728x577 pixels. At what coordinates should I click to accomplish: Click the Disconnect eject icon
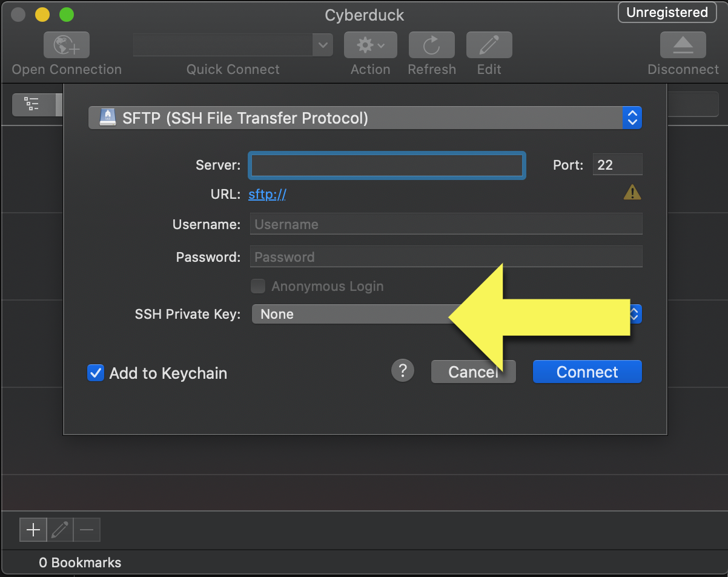click(x=683, y=45)
